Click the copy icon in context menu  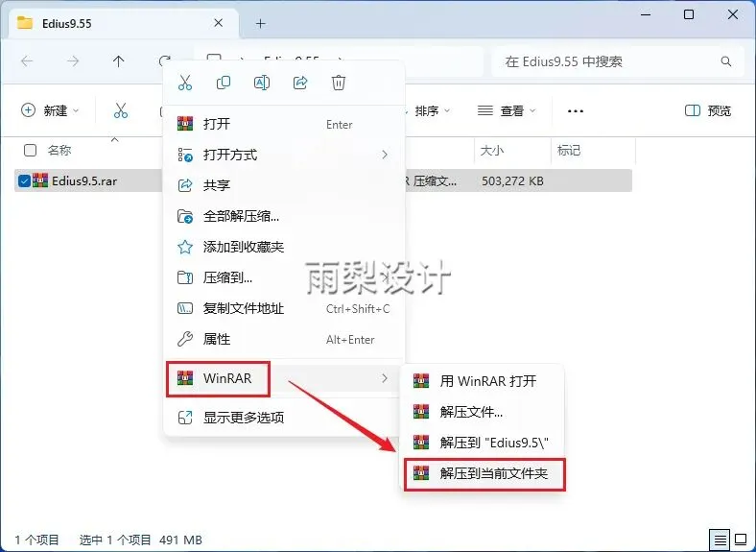coord(224,83)
